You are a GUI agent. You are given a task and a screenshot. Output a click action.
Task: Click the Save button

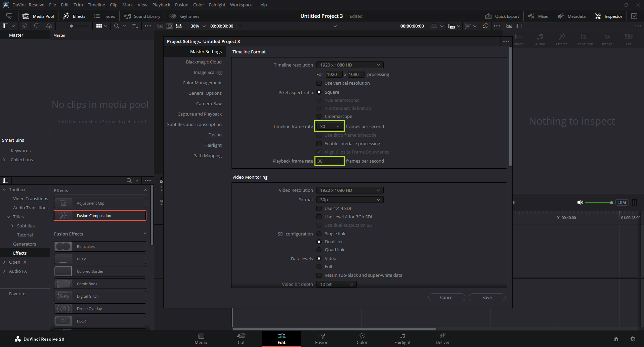point(487,298)
